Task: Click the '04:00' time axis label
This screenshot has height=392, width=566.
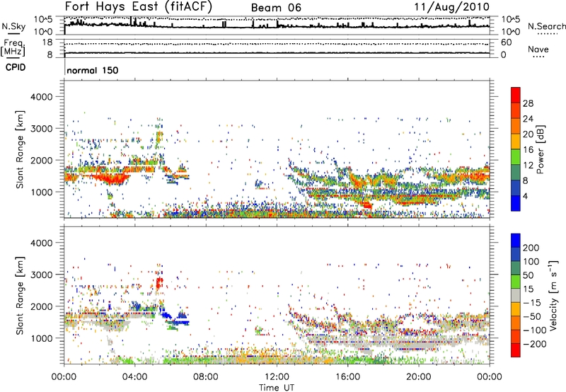Action: [134, 377]
